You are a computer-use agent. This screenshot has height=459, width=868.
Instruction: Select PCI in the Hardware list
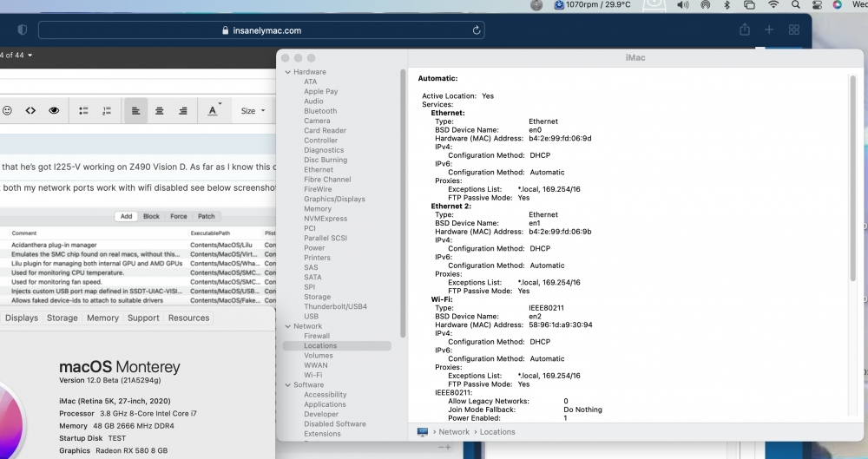310,228
